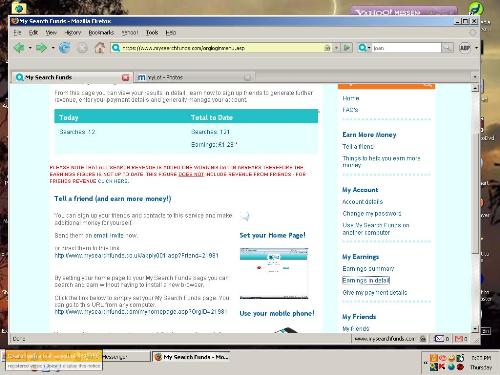This screenshot has height=375, width=500.
Task: Open the My friends sidebar link
Action: point(356,328)
